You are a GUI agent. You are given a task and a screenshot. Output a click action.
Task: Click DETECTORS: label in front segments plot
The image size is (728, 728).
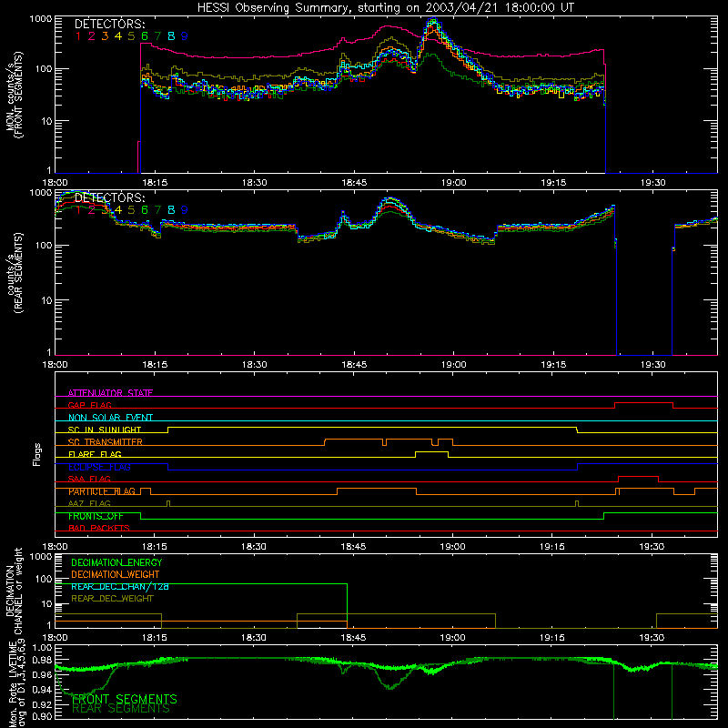(x=109, y=24)
